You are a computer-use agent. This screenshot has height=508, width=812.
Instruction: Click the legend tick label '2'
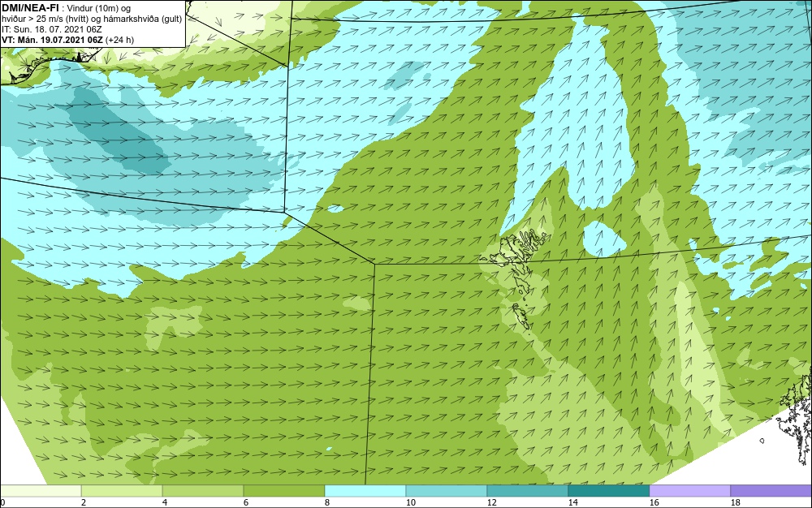(x=84, y=502)
